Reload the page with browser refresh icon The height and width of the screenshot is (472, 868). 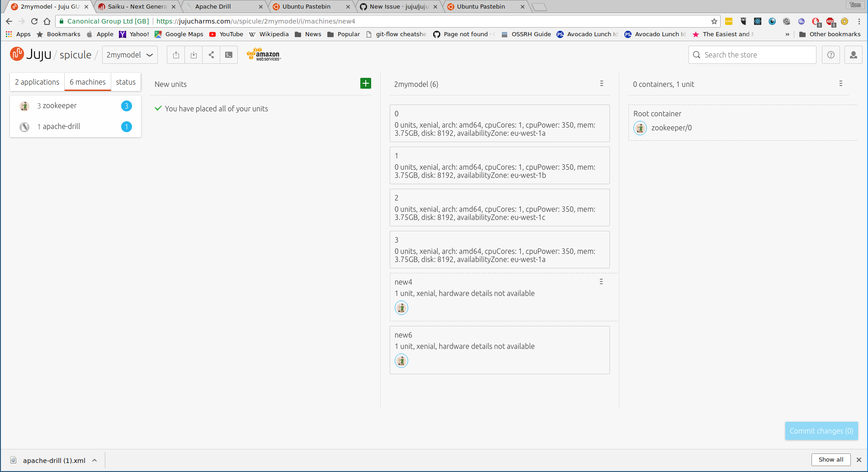(34, 21)
